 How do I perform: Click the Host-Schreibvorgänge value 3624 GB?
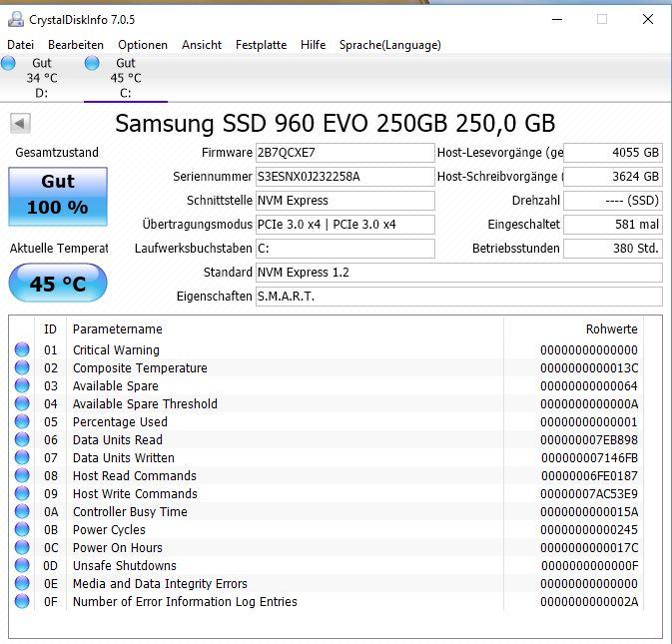click(x=613, y=177)
